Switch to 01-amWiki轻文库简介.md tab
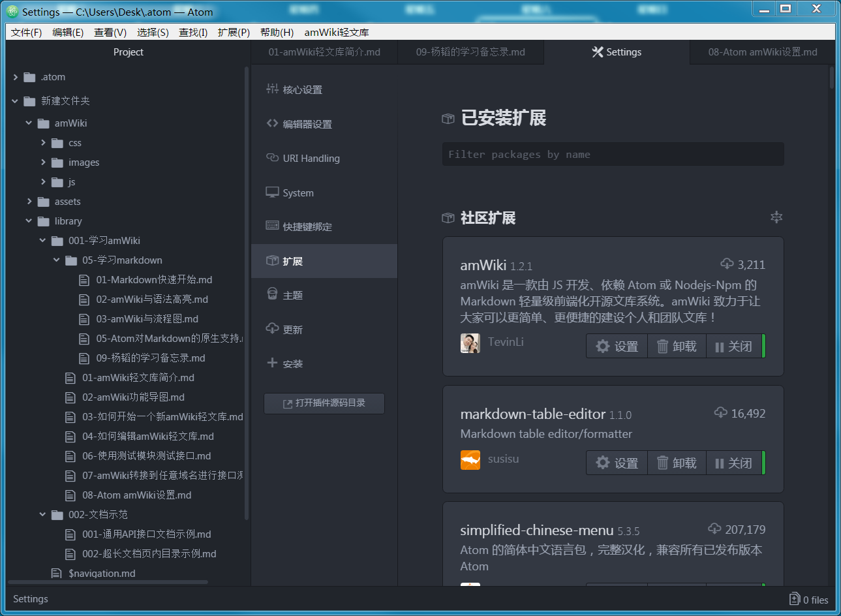Viewport: 841px width, 616px height. coord(324,52)
